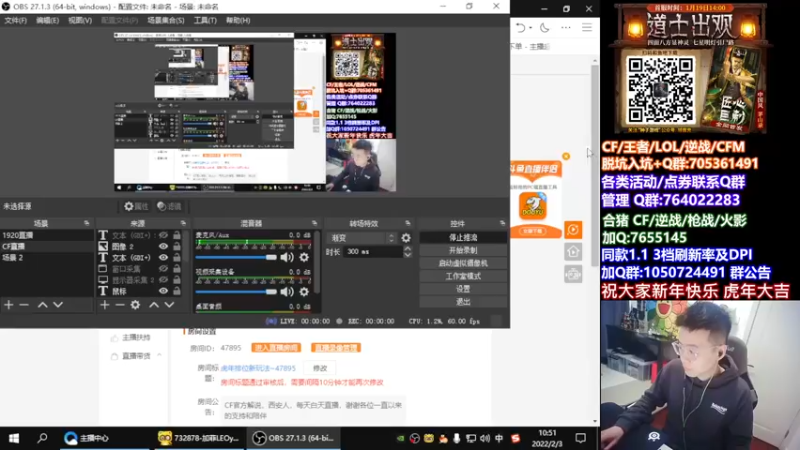Viewport: 800px width, 450px height.
Task: Toggle lock for 窗口采集 source
Action: click(177, 268)
